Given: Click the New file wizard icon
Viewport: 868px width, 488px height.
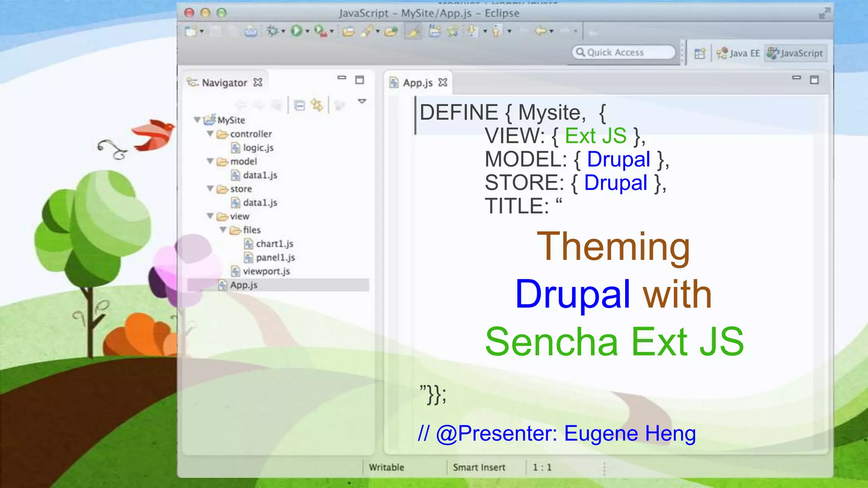Looking at the screenshot, I should (191, 31).
